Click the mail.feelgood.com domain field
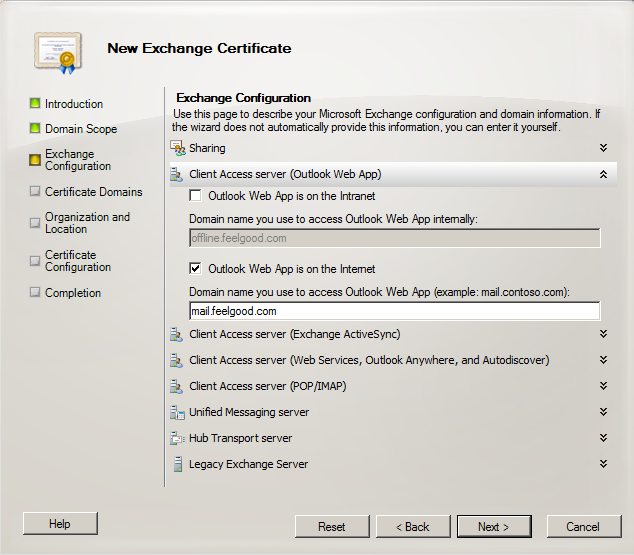 394,311
